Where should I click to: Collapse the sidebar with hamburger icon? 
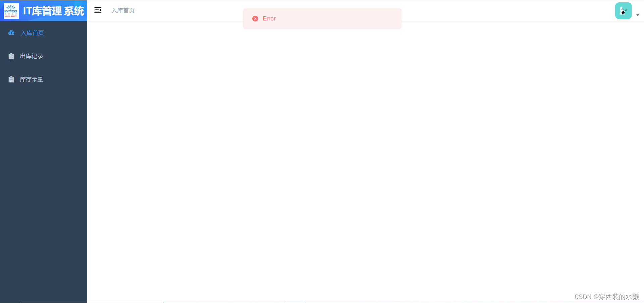point(98,10)
